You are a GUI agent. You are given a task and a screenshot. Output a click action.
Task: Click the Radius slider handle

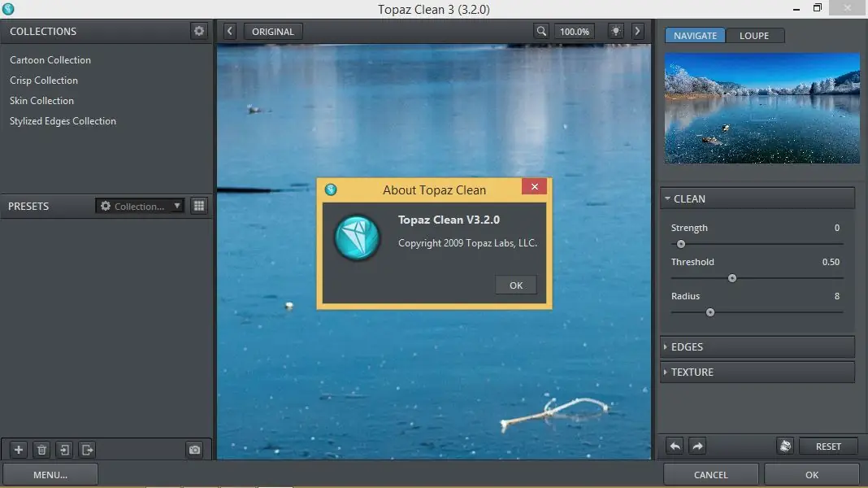710,312
